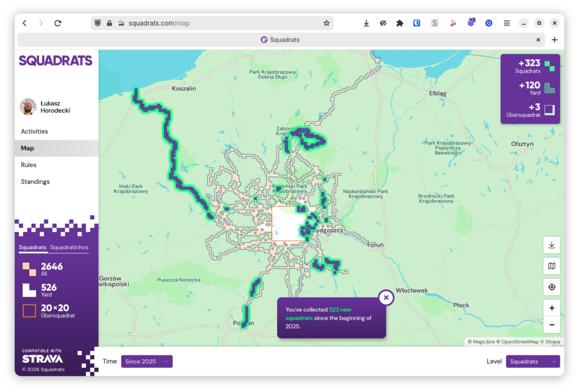Click the zoom in plus control
This screenshot has height=392, width=579.
(551, 308)
